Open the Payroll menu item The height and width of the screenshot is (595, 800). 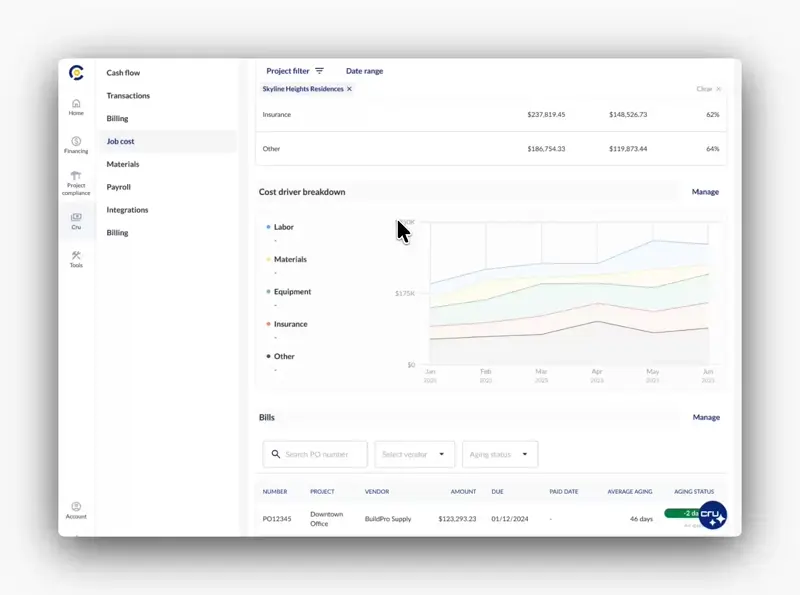point(118,187)
